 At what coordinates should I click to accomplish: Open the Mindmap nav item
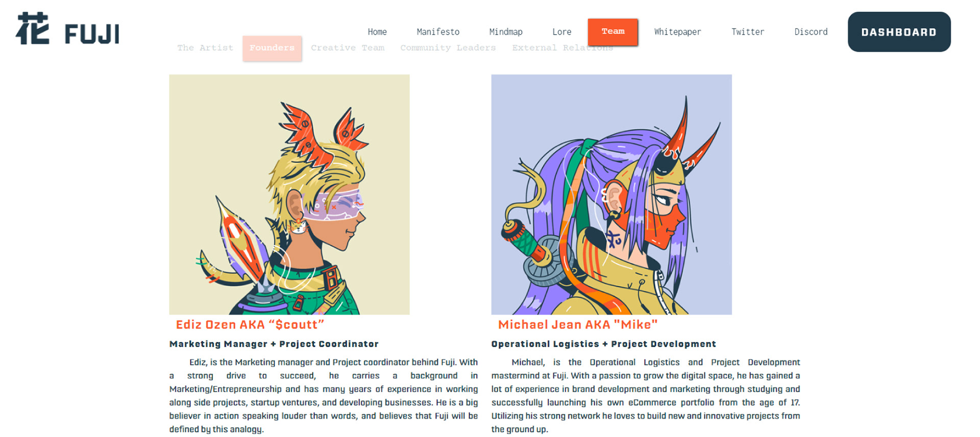506,32
